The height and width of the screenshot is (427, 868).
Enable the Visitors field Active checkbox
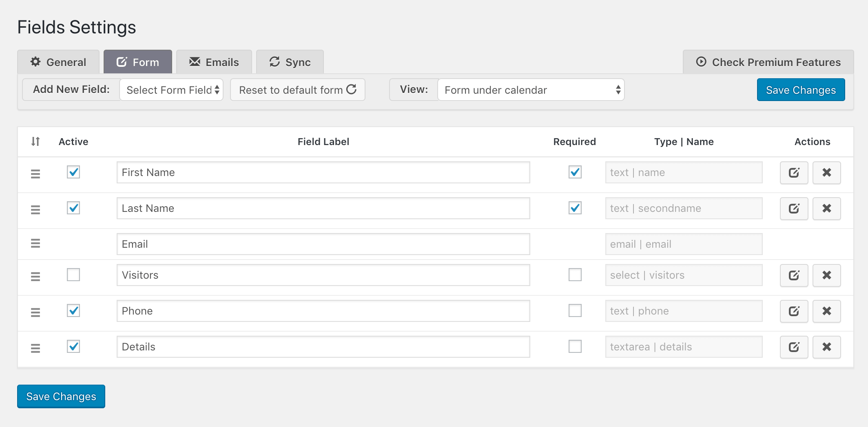[x=73, y=275]
